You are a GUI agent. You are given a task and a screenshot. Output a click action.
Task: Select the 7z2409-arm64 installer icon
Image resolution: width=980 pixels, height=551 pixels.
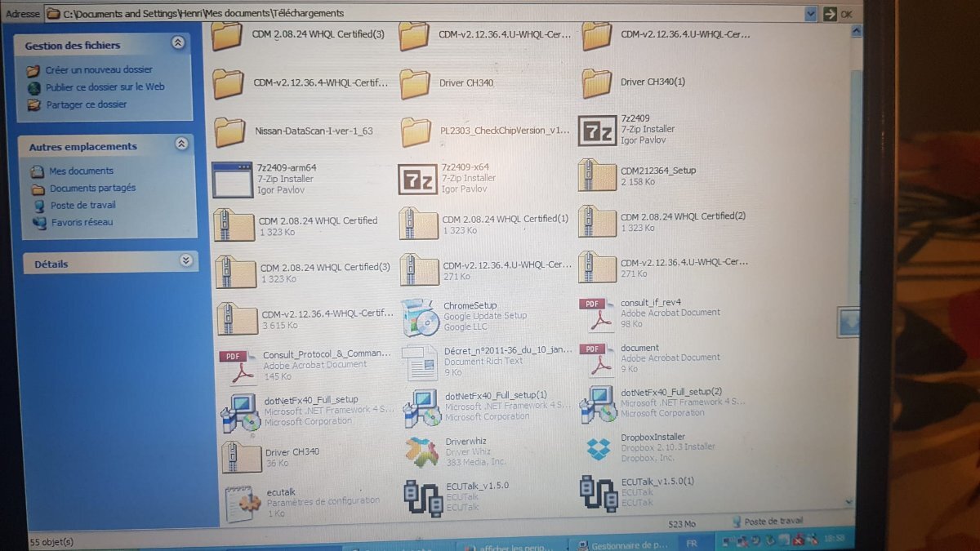click(x=232, y=180)
